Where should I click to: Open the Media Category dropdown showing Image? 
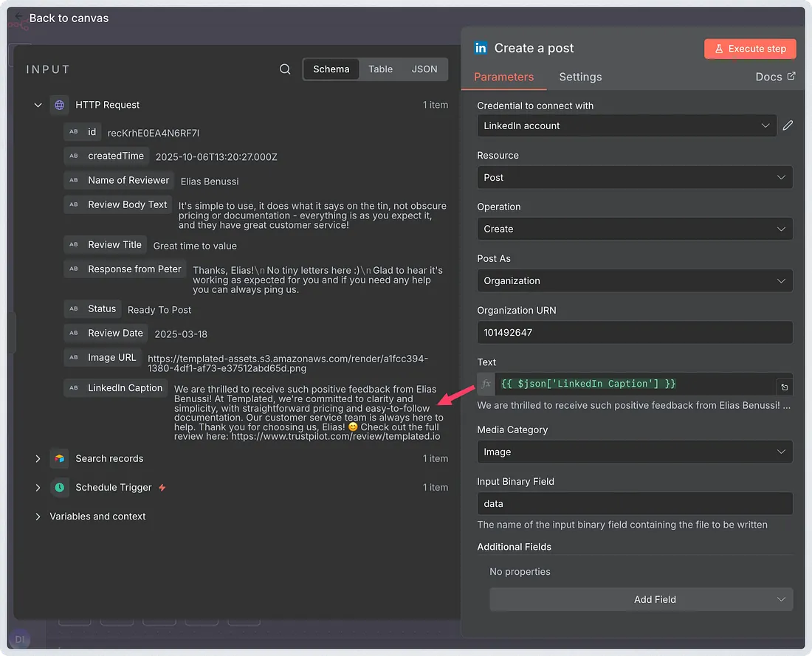[635, 452]
